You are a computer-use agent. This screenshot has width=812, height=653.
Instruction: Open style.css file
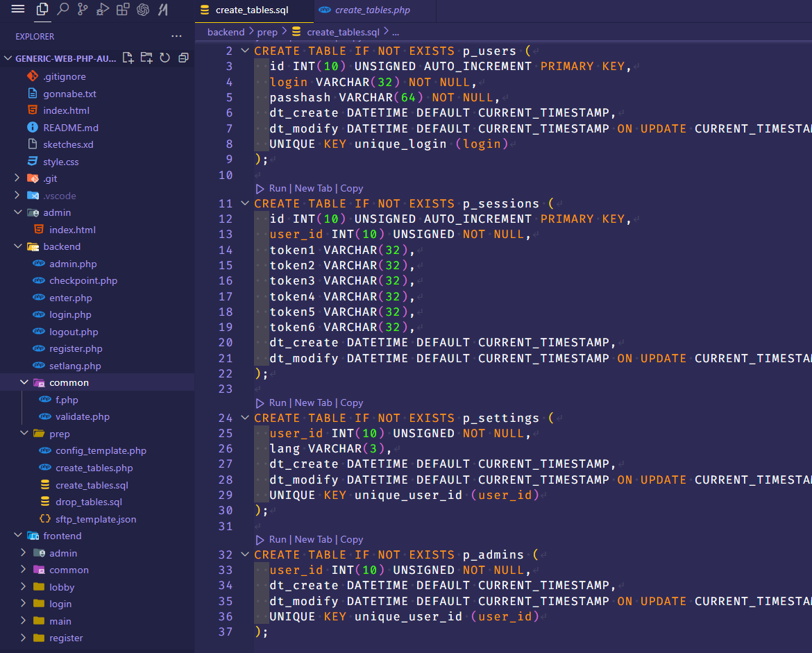(60, 162)
